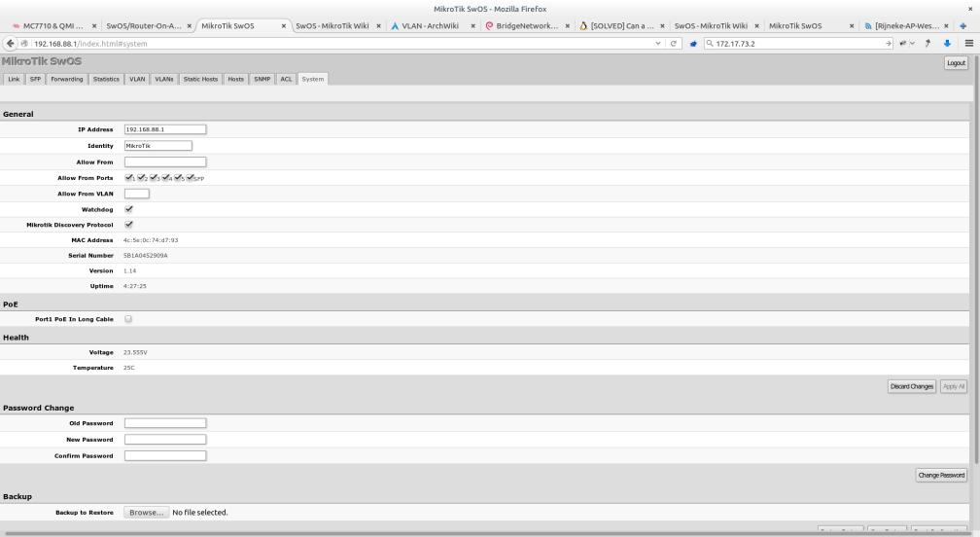The height and width of the screenshot is (537, 980).
Task: Switch to the SNMP tab
Action: pyautogui.click(x=262, y=79)
